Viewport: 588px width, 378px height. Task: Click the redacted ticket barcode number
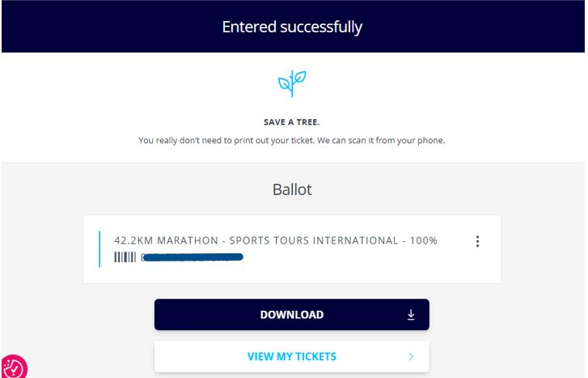pos(192,257)
